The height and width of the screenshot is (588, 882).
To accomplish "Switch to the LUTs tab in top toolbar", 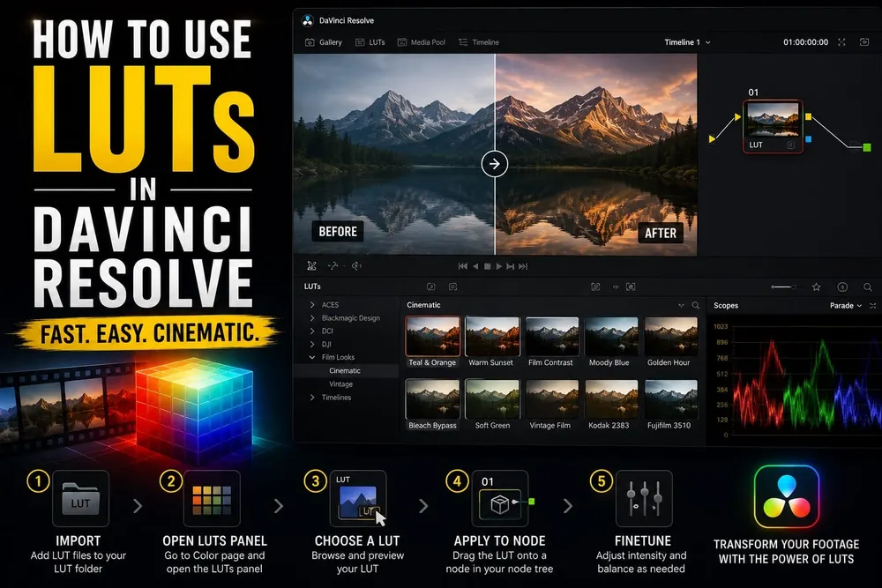I will 370,42.
